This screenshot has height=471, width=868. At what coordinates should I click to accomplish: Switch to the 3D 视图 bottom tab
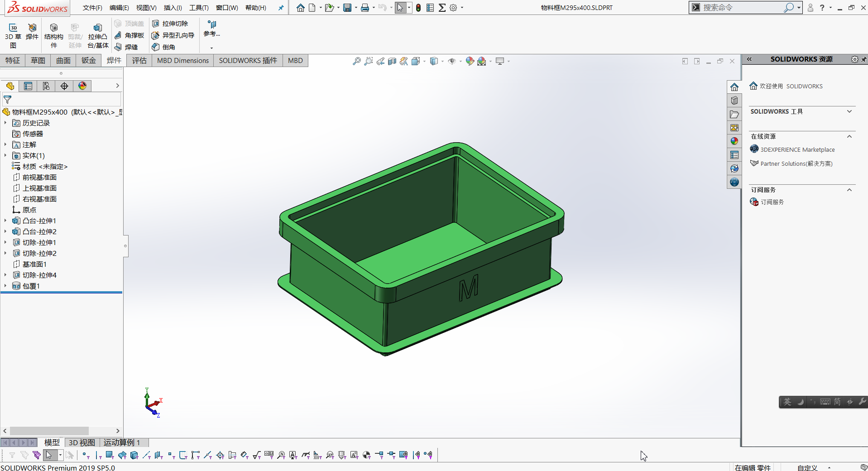pyautogui.click(x=82, y=442)
